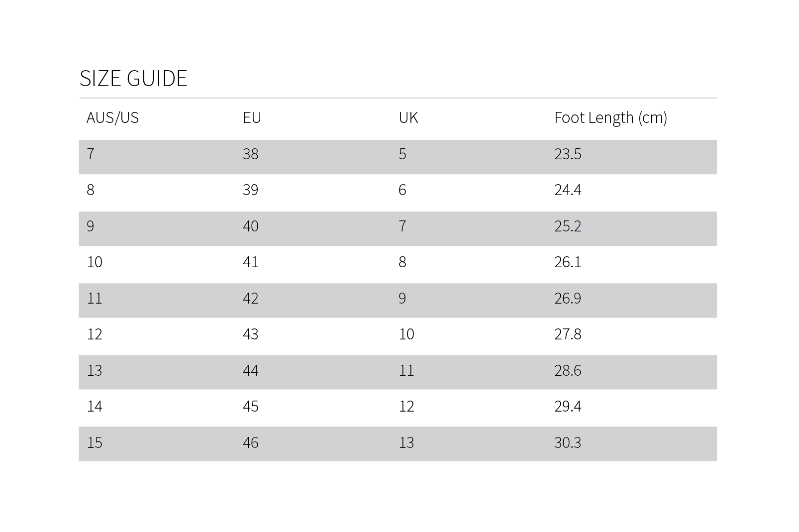Select EU size 40 cell
The image size is (799, 532).
250,226
